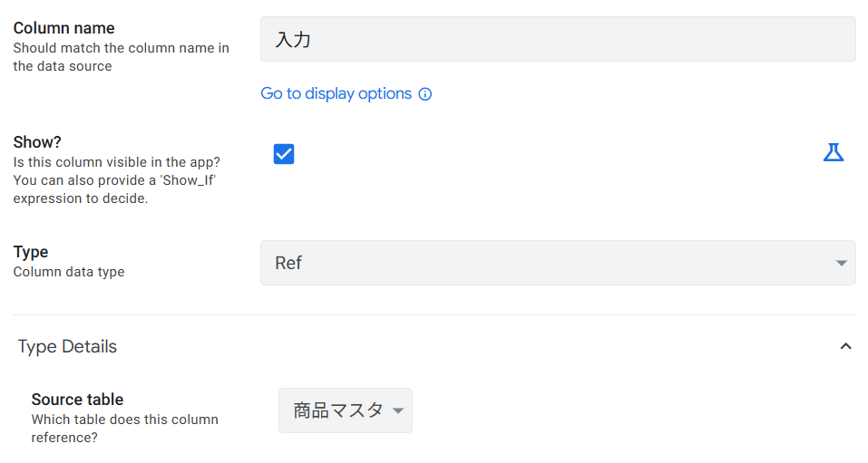The height and width of the screenshot is (463, 868).
Task: Click the Type field's dropdown arrow
Action: click(841, 264)
